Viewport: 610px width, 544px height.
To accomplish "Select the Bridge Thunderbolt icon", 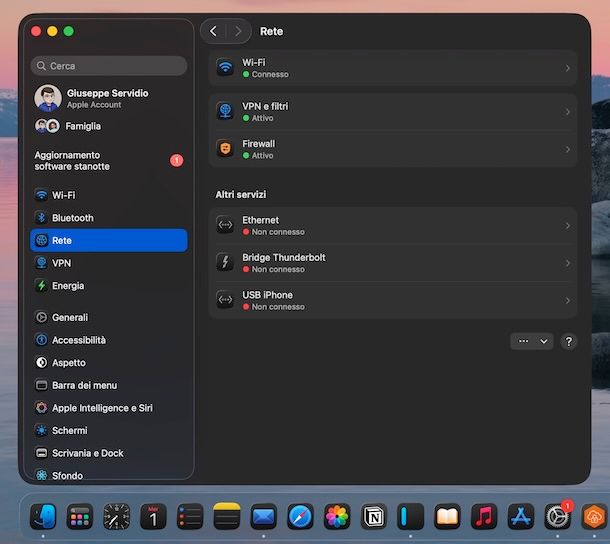I will tap(225, 263).
